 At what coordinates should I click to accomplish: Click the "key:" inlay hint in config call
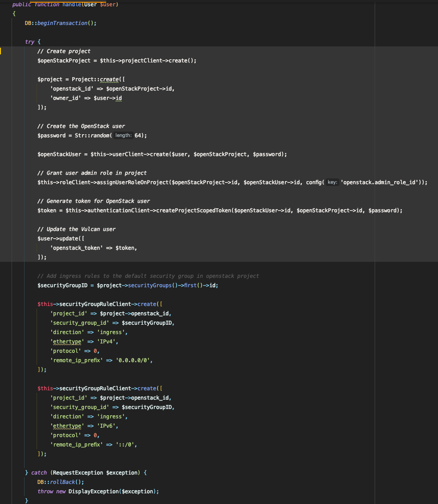point(332,182)
